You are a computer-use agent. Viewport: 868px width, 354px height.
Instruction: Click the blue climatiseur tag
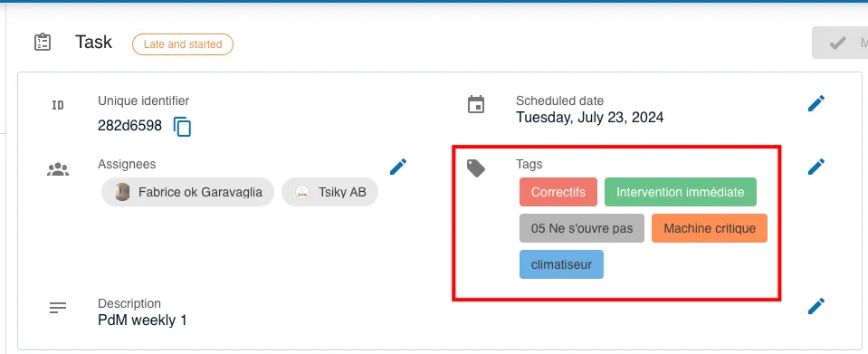click(561, 264)
